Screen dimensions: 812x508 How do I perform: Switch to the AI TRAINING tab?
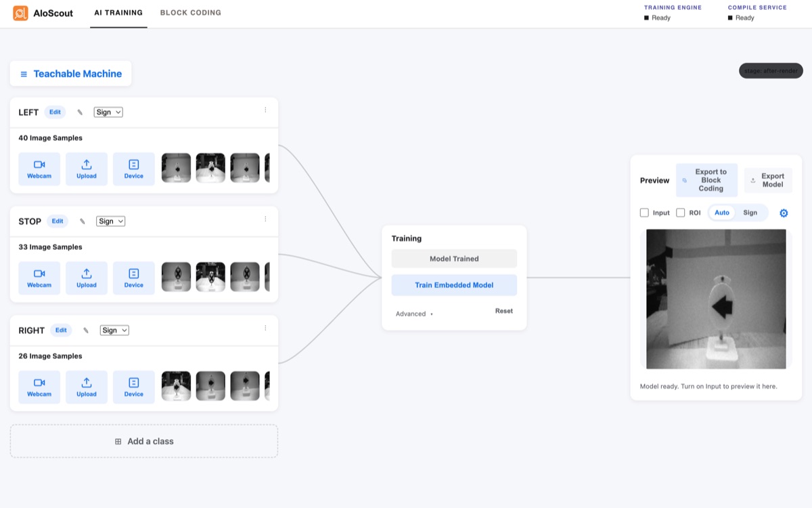[118, 13]
